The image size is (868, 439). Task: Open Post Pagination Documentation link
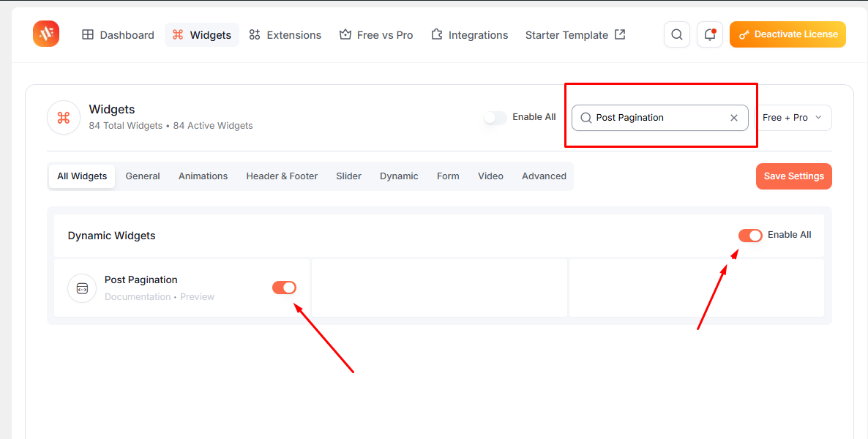point(138,297)
